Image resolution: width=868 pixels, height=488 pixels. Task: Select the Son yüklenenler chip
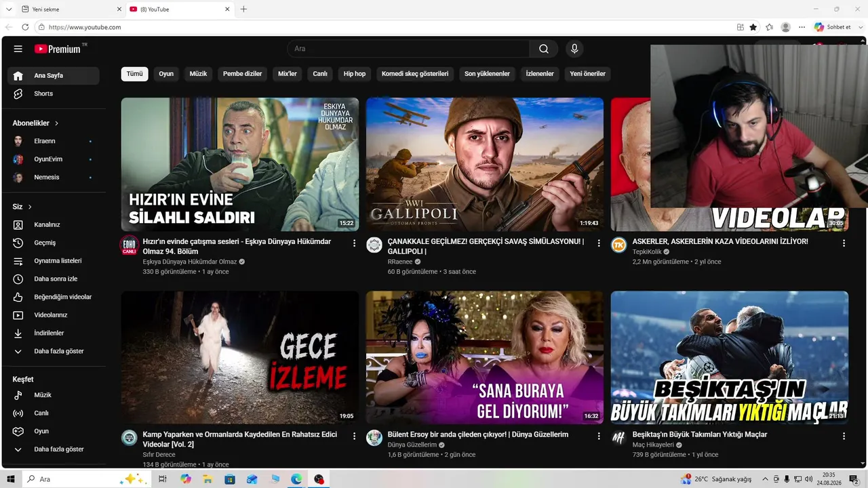tap(487, 74)
